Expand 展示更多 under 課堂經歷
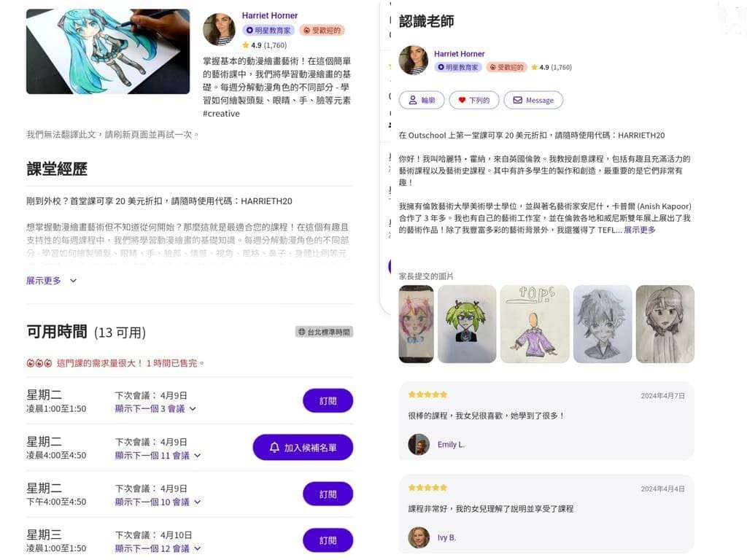This screenshot has height=560, width=747. [x=52, y=281]
